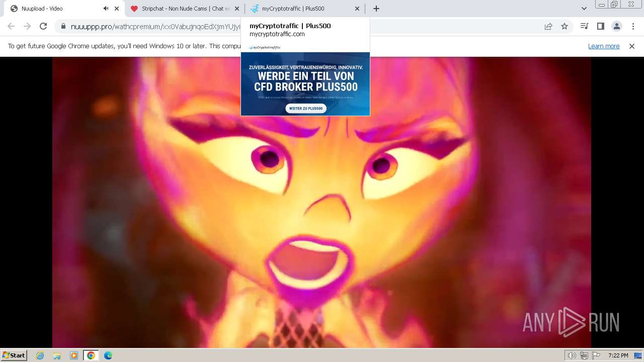The image size is (644, 362).
Task: Open the tab search dropdown
Action: pos(584,9)
